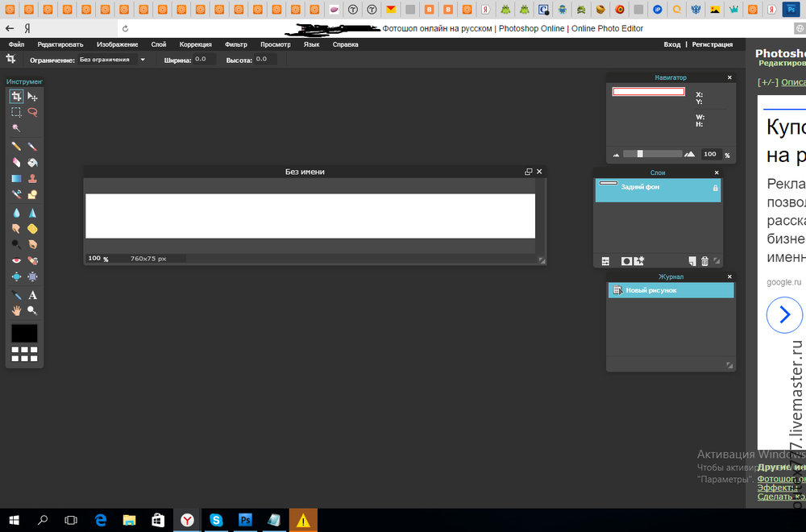806x532 pixels.
Task: Open the Файл menu
Action: [x=16, y=44]
